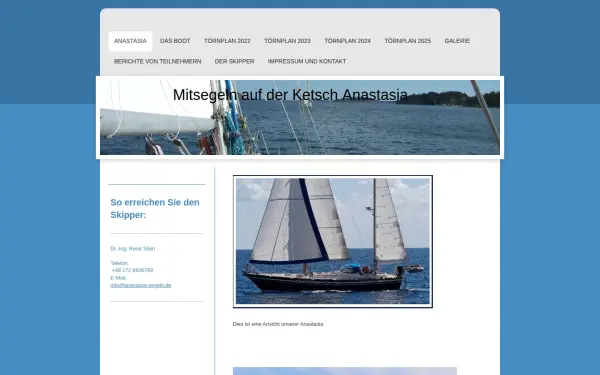Click the 'So erreichen Sie den Skipper:' heading

155,209
